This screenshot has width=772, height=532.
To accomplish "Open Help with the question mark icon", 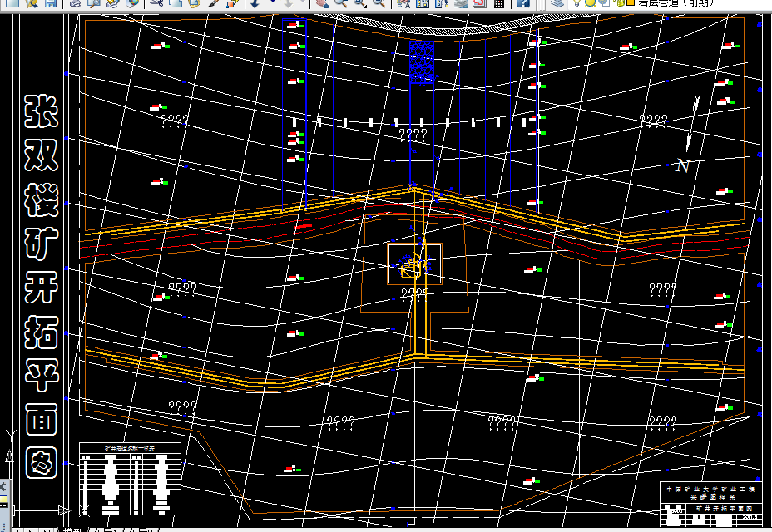I will (x=523, y=3).
